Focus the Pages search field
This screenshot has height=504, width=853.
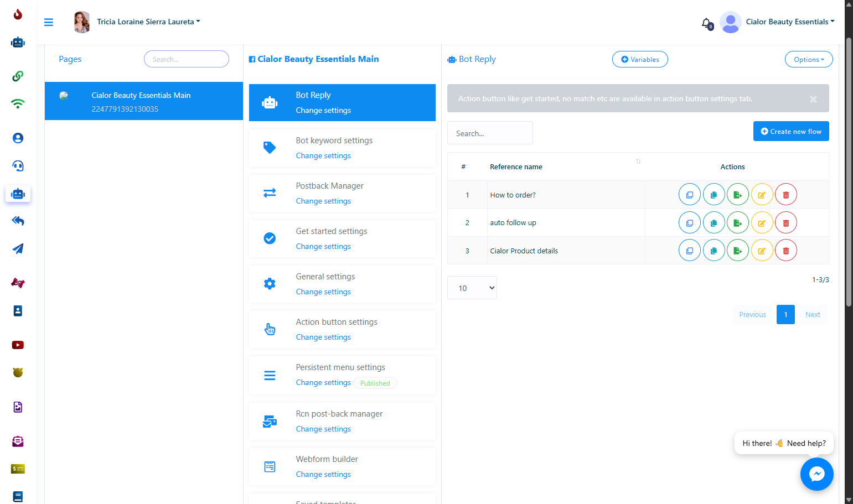tap(187, 59)
